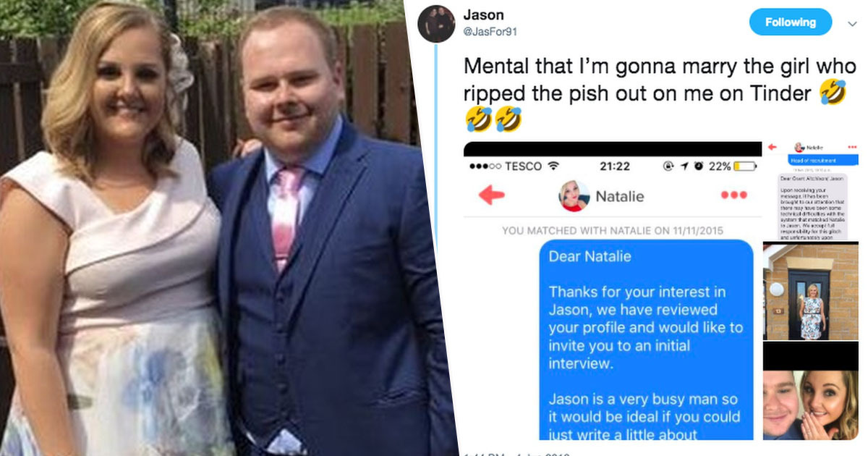The image size is (868, 456).
Task: Click the @JasFor91 handle
Action: (490, 32)
